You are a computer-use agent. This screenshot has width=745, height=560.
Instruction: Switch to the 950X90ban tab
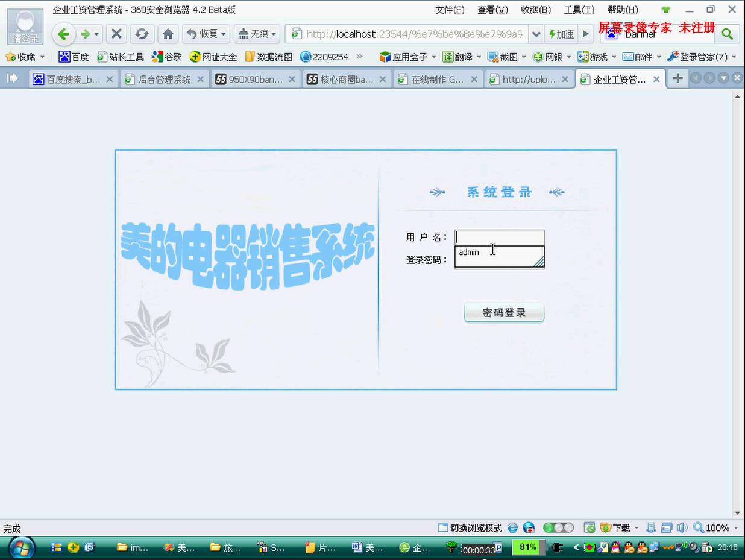[x=256, y=79]
